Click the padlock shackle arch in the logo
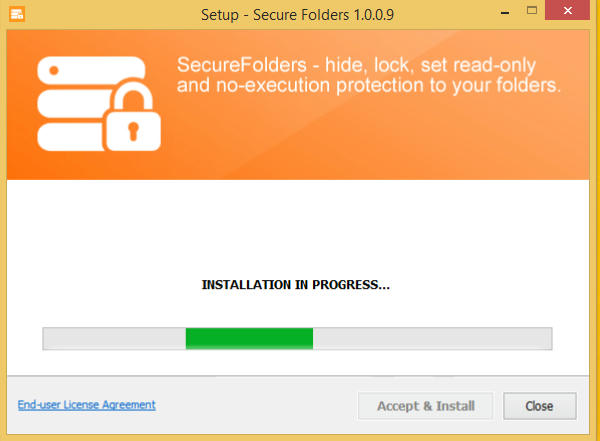Screen dimensions: 600x441 pos(132,95)
